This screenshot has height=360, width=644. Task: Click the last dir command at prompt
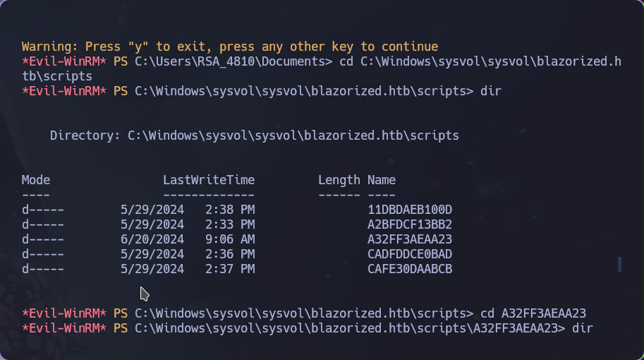tap(583, 328)
